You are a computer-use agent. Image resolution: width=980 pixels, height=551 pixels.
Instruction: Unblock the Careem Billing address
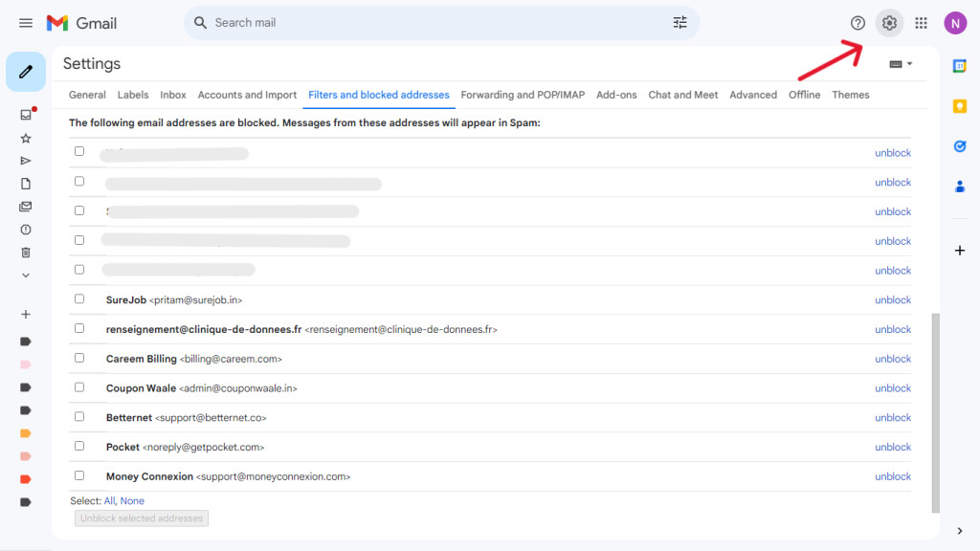point(893,359)
